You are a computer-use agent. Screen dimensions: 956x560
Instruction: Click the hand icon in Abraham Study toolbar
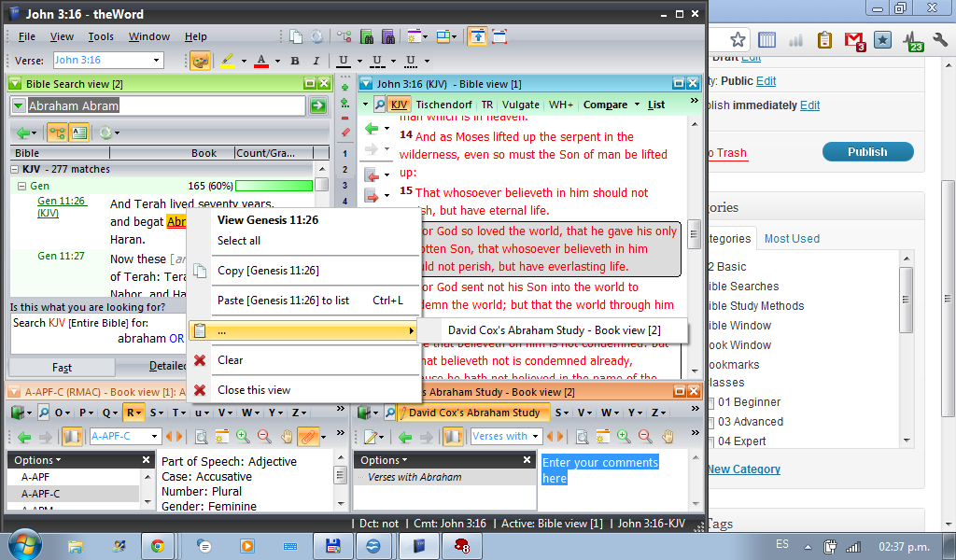[668, 436]
